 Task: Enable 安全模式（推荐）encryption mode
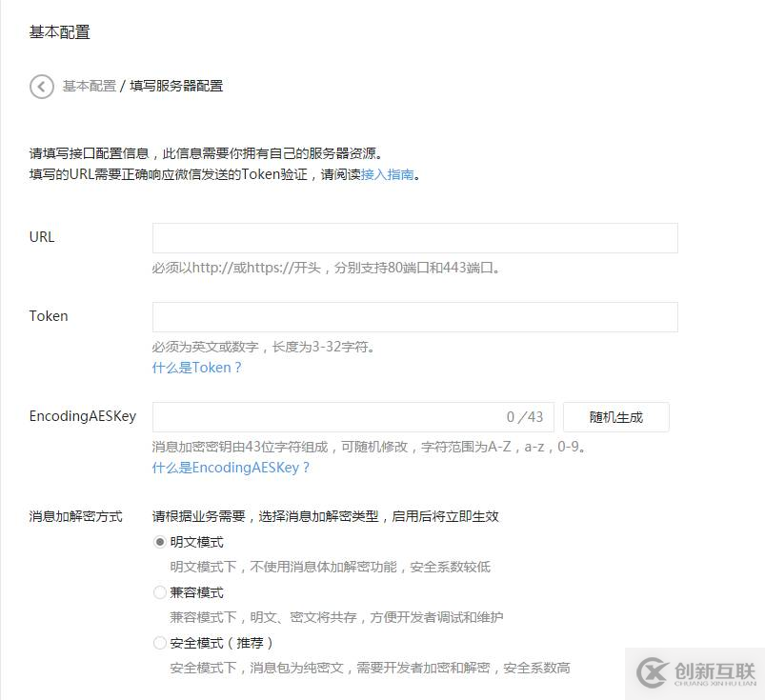159,643
